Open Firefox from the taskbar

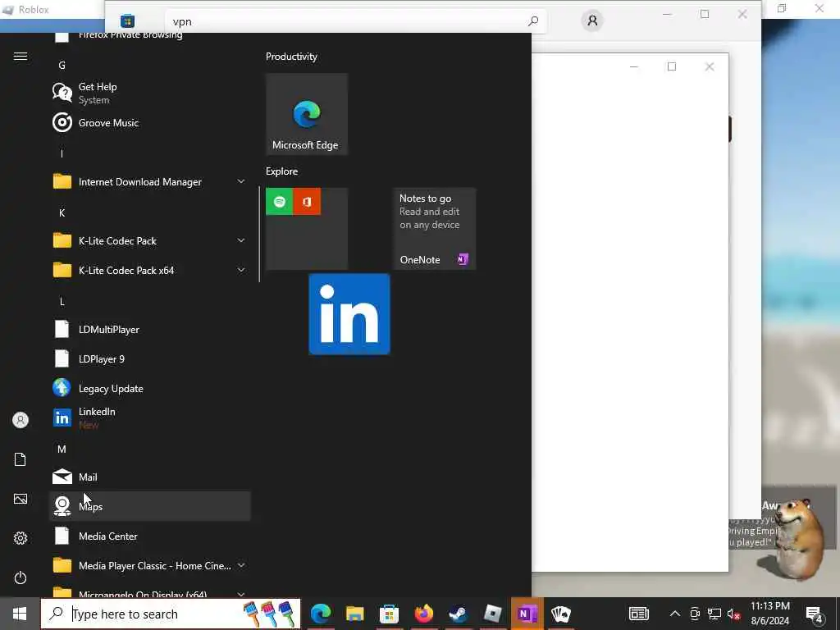click(423, 614)
